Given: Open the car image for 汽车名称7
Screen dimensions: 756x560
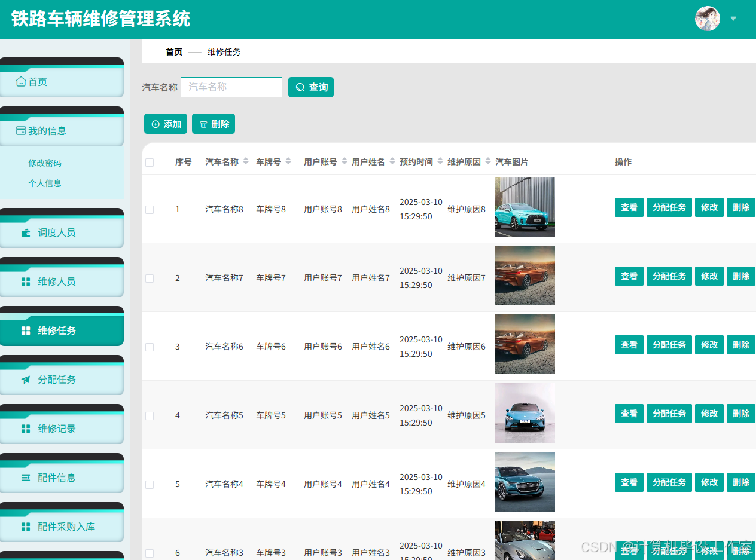Looking at the screenshot, I should pyautogui.click(x=525, y=276).
